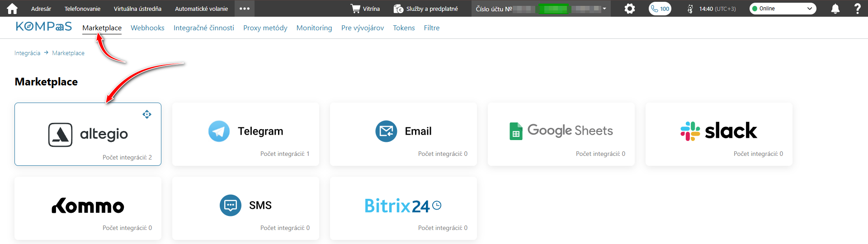Switch to the Pre vývojárov tab
The image size is (868, 244).
[363, 28]
